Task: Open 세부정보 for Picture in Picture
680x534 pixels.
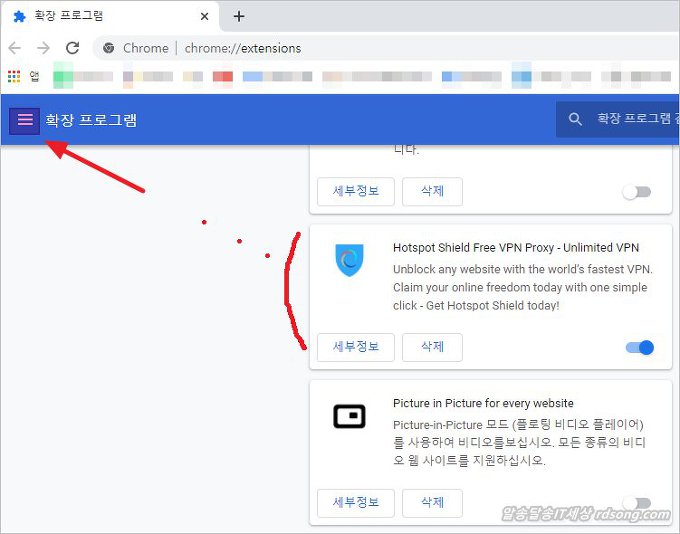Action: [355, 502]
